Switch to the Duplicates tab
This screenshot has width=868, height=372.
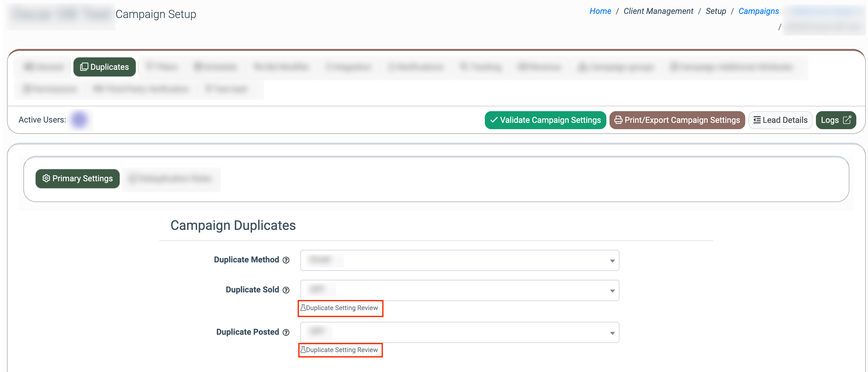point(104,67)
